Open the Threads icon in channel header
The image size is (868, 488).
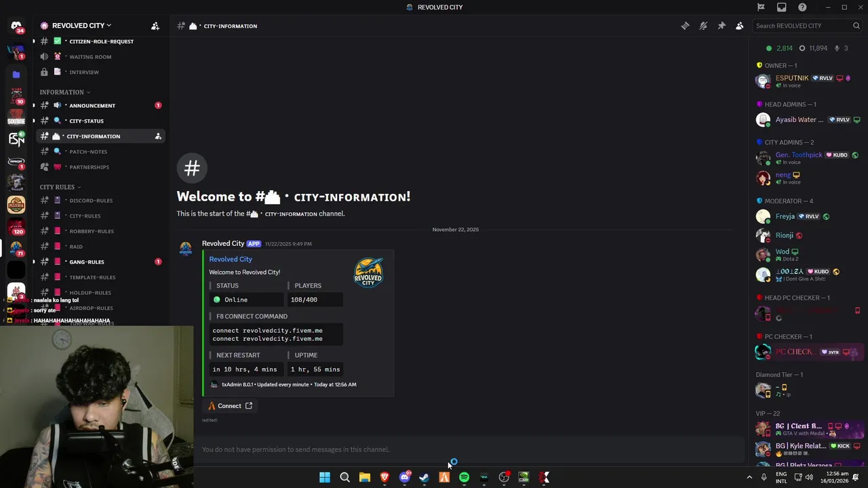click(685, 26)
